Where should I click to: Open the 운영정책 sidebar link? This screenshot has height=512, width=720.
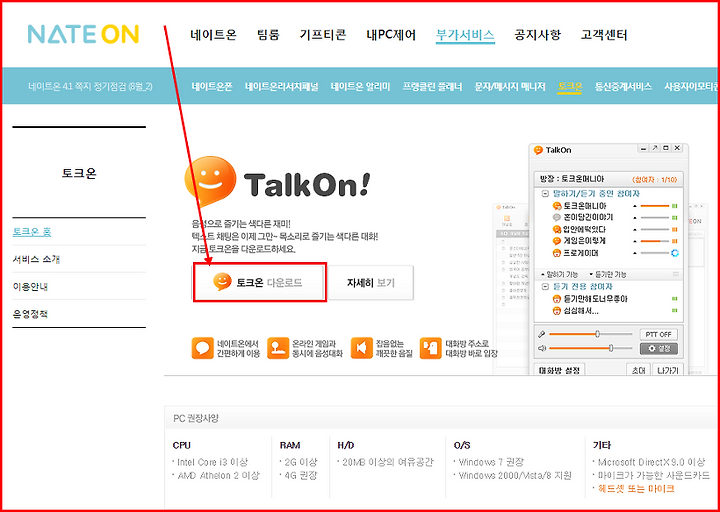point(30,314)
